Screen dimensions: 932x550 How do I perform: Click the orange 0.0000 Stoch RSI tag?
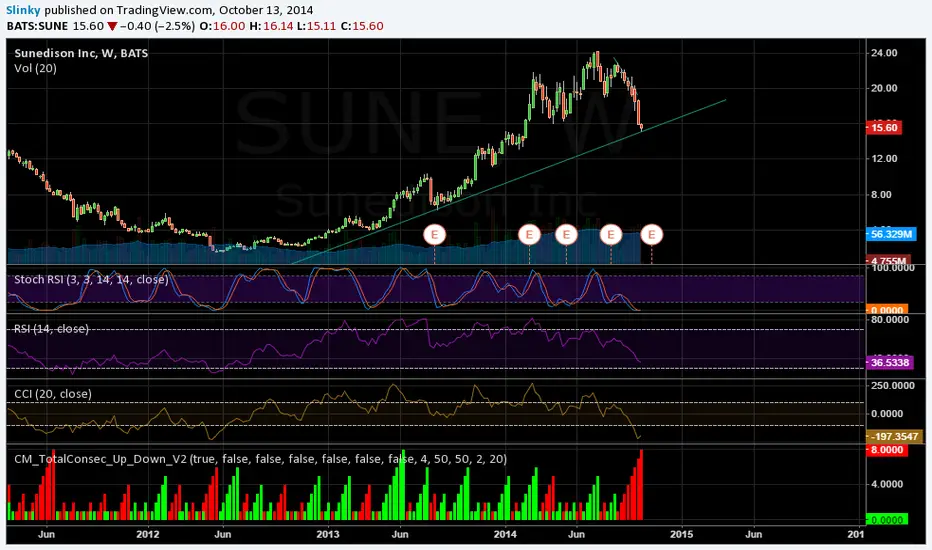[887, 310]
